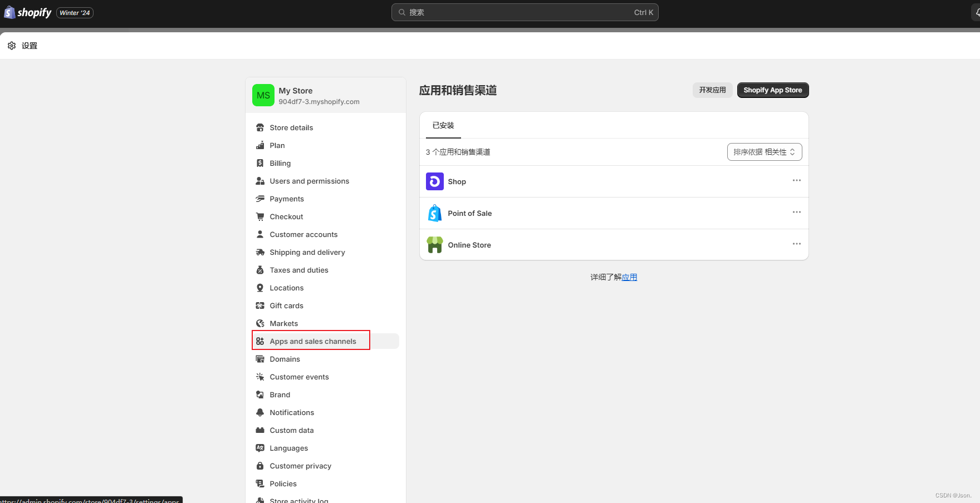Open the Point of Sale row

coord(614,213)
